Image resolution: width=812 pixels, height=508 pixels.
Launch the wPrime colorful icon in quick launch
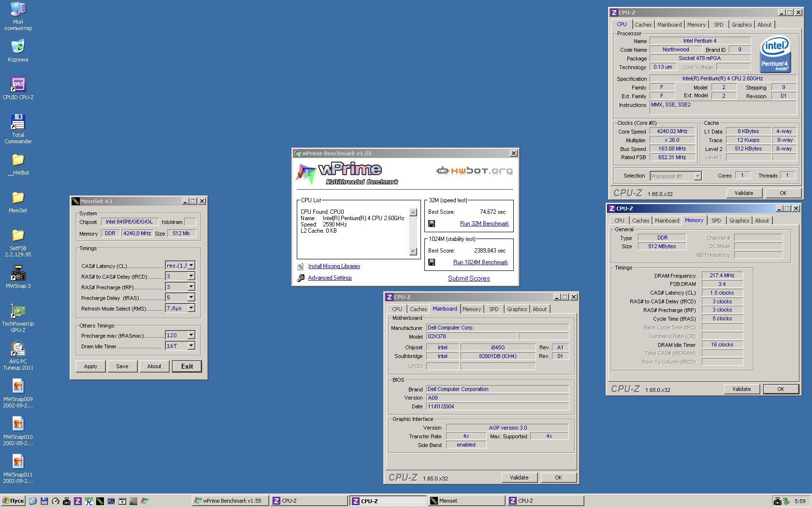point(144,501)
